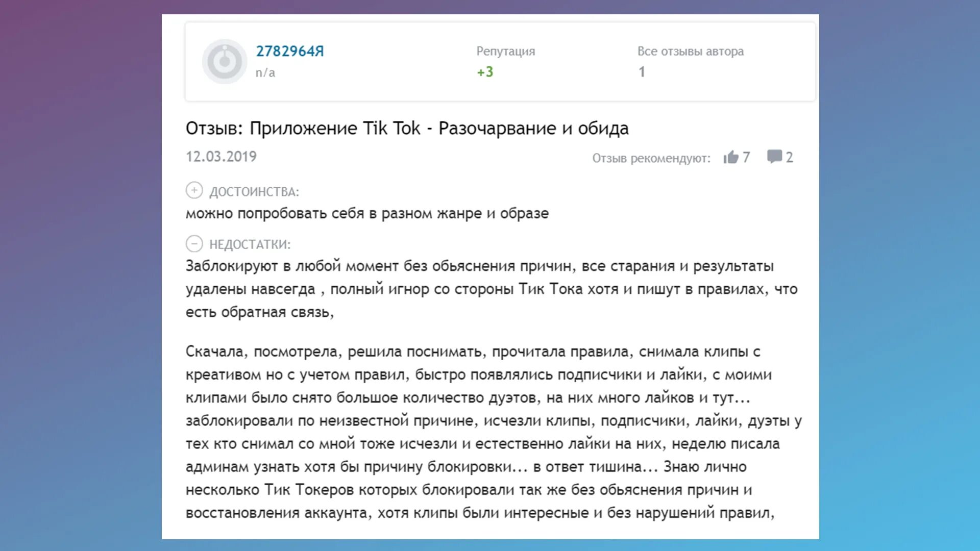Screen dimensions: 980x551
Task: Click the minus icon beside НЕДОСТАТКИ
Action: tap(194, 244)
